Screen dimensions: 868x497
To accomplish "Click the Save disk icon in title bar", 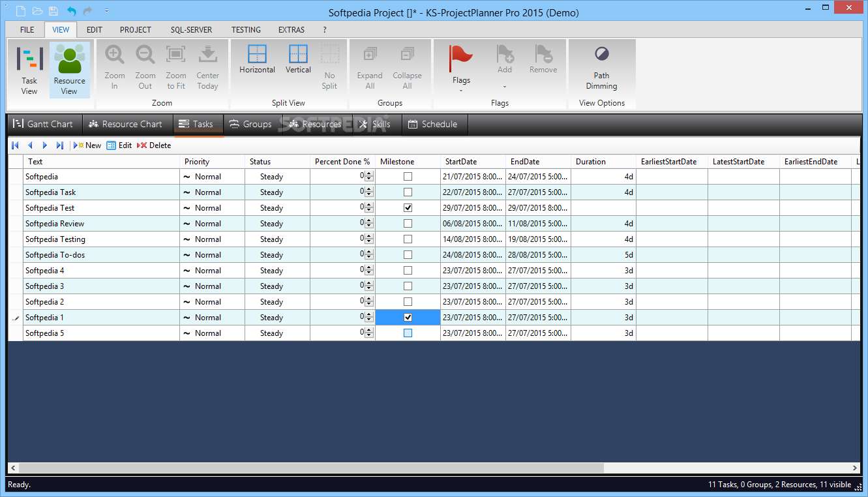I will click(x=53, y=11).
